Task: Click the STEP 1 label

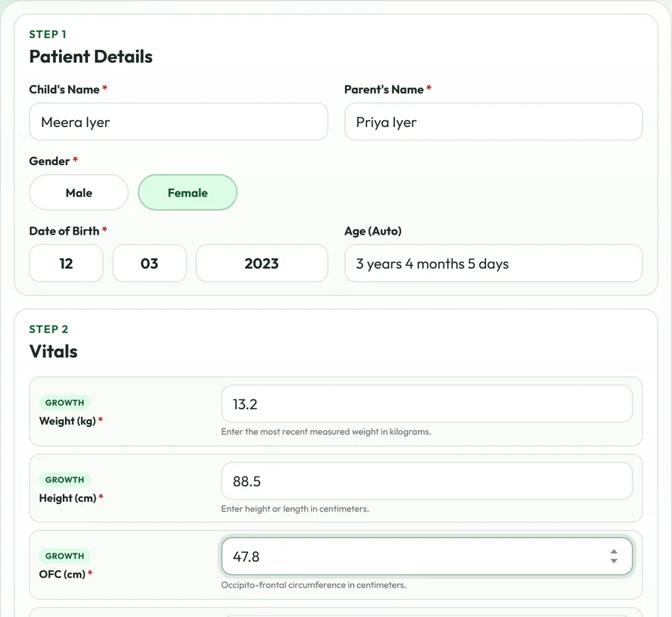Action: coord(48,34)
